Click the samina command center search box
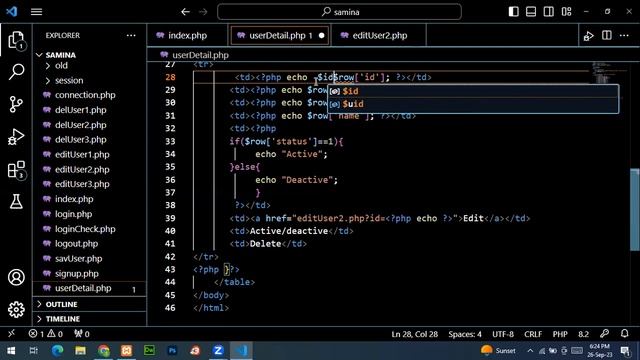This screenshot has width=640, height=360. point(340,12)
